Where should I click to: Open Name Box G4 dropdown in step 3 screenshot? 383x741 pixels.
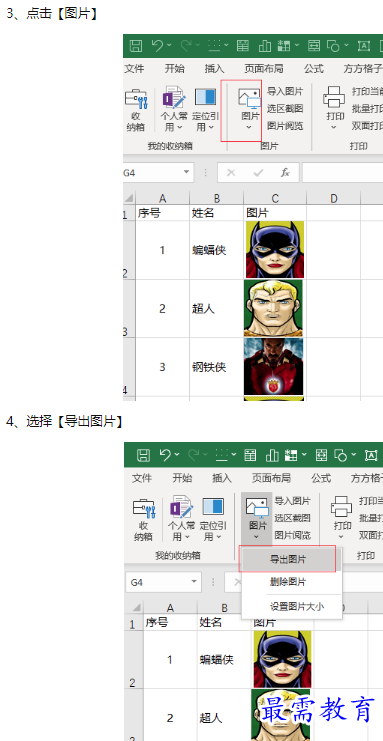tap(186, 172)
